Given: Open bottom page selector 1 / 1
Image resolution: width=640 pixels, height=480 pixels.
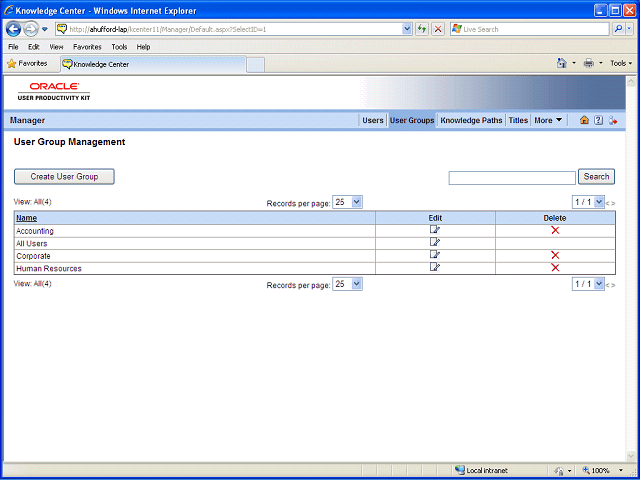Looking at the screenshot, I should point(588,284).
